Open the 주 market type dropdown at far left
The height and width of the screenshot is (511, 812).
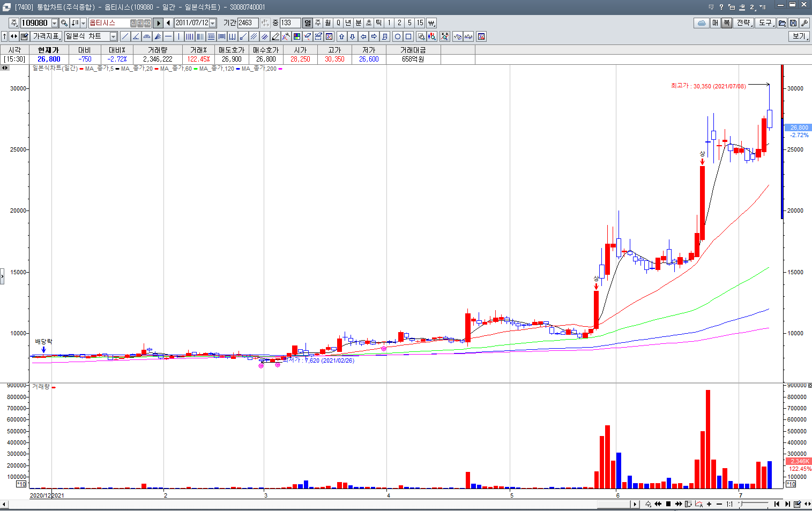click(14, 23)
